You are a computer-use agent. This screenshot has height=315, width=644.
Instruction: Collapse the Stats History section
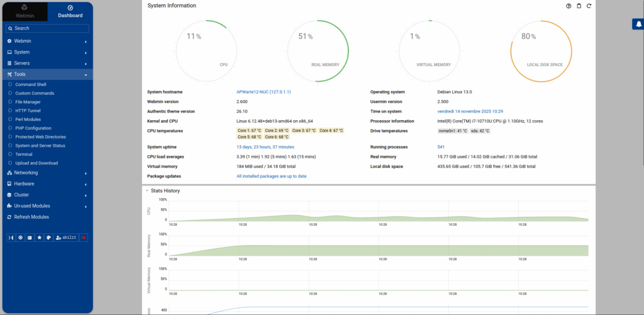pyautogui.click(x=147, y=191)
